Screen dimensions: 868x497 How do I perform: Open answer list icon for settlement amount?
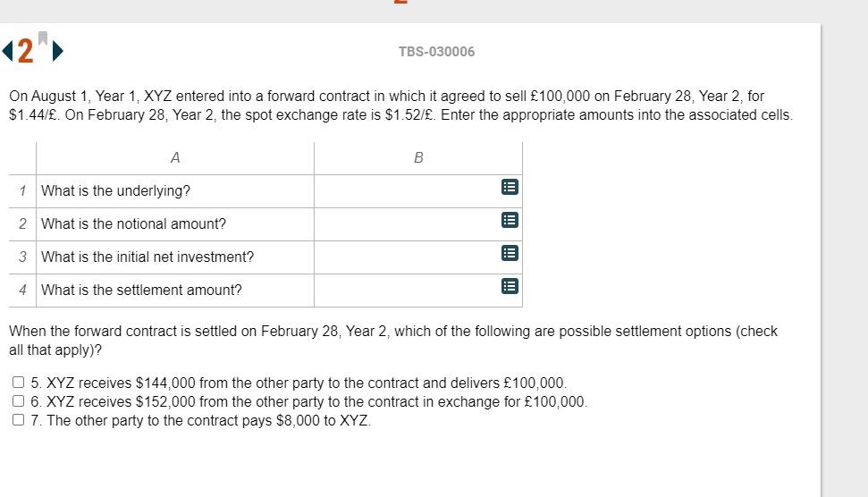click(510, 286)
